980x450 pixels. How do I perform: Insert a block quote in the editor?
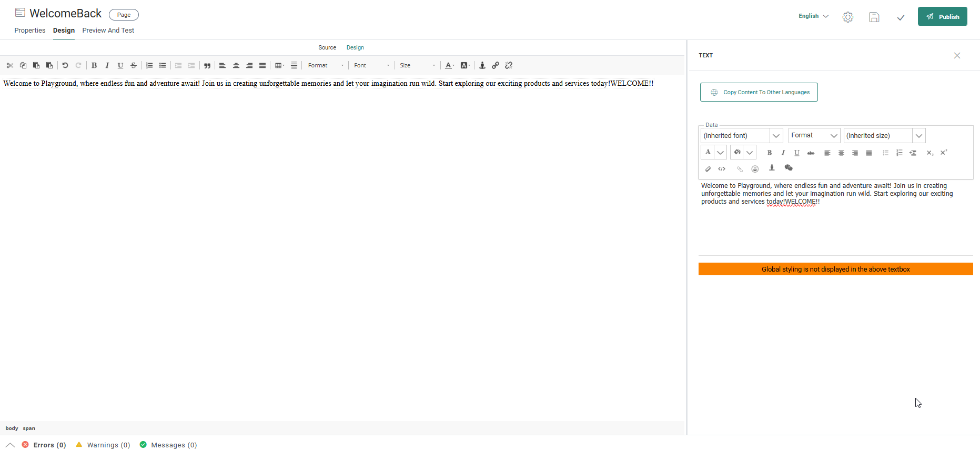click(x=207, y=65)
